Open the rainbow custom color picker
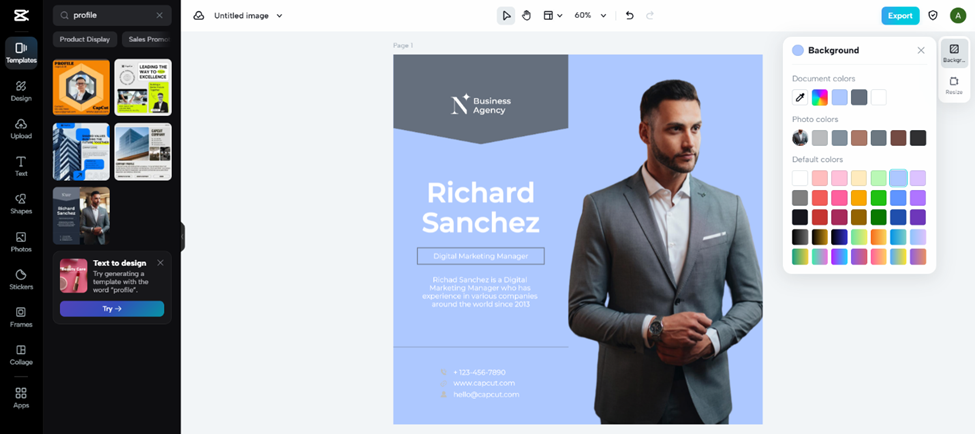Image resolution: width=975 pixels, height=434 pixels. pyautogui.click(x=820, y=98)
